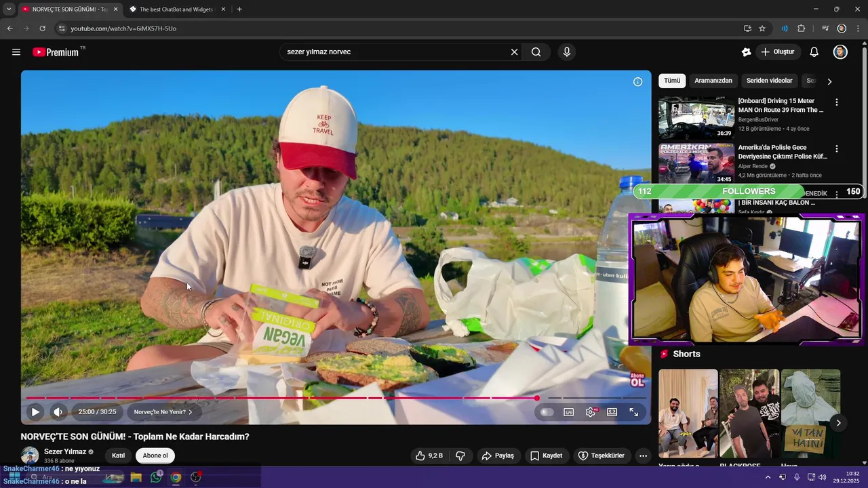Toggle autoplay switch in the player

coord(547,411)
